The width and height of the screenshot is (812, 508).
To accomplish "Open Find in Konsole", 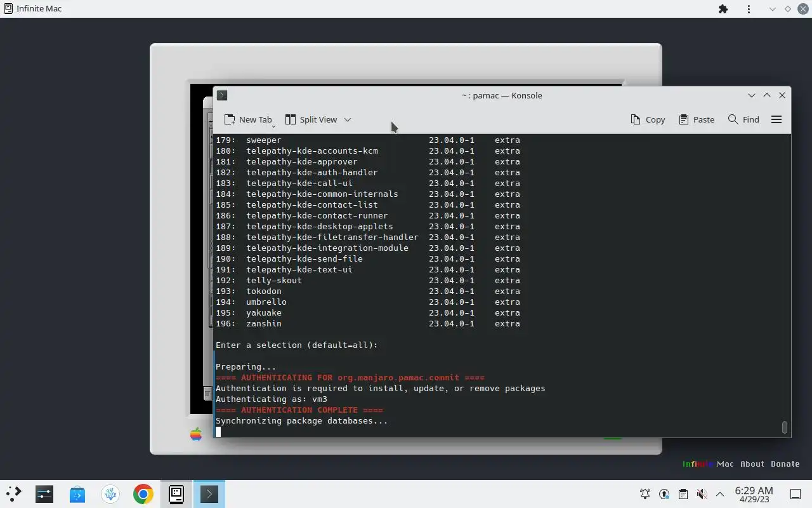I will point(743,119).
